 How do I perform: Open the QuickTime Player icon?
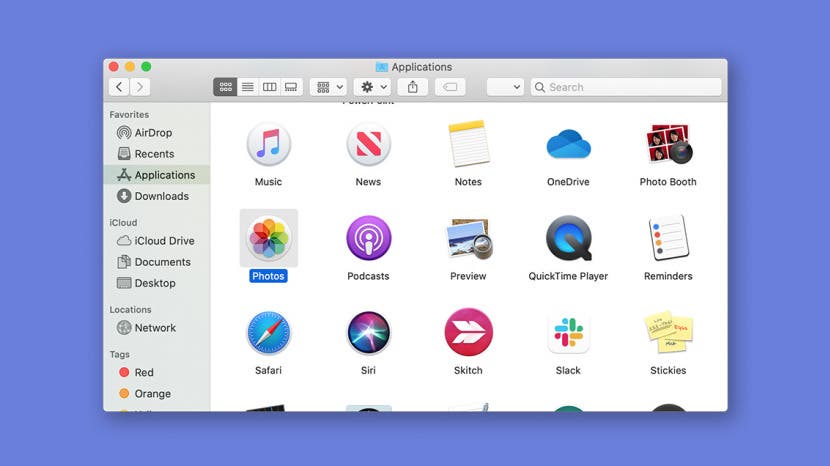click(569, 238)
